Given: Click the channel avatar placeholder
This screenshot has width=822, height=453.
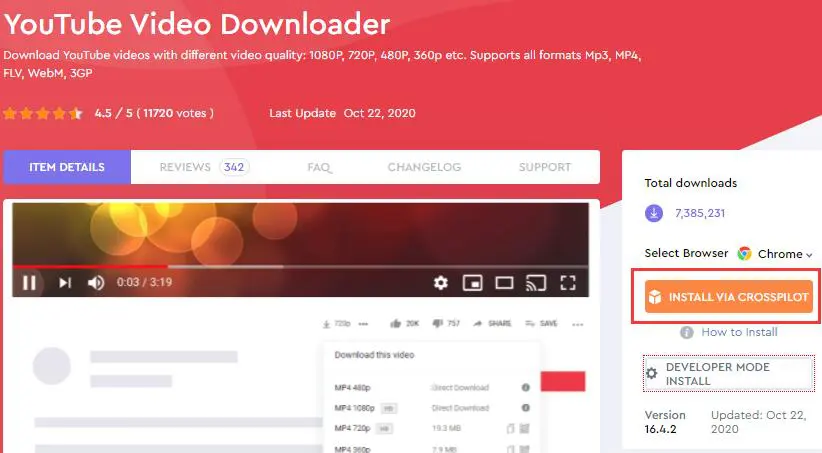Looking at the screenshot, I should [52, 366].
